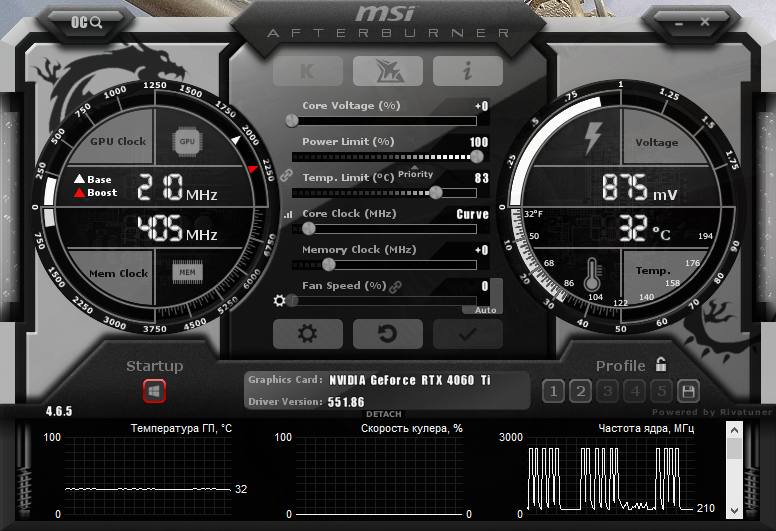The image size is (776, 531).
Task: Click the Температура ГП graph
Action: click(x=148, y=476)
